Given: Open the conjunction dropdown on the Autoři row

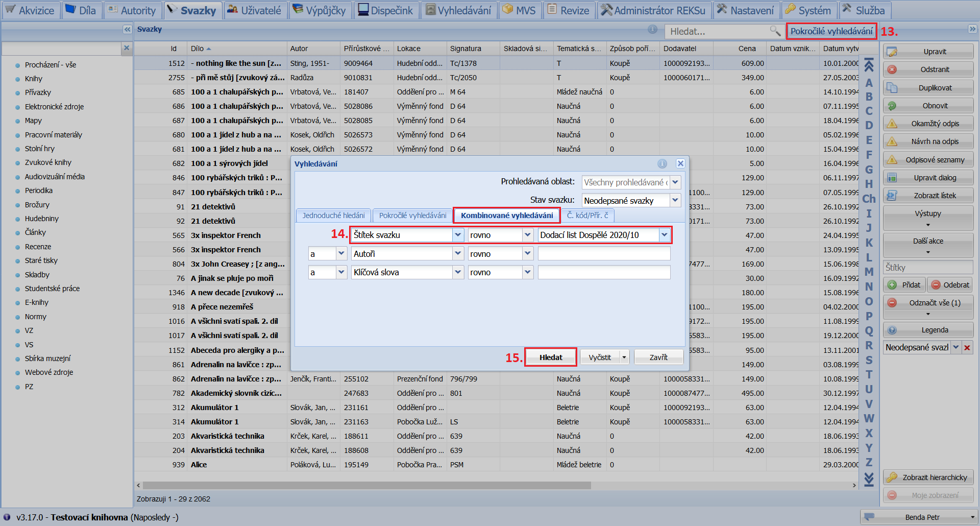Looking at the screenshot, I should (341, 253).
